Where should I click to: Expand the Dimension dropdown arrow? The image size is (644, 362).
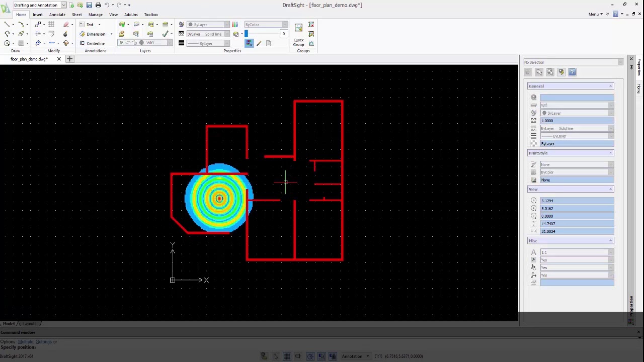pos(111,34)
